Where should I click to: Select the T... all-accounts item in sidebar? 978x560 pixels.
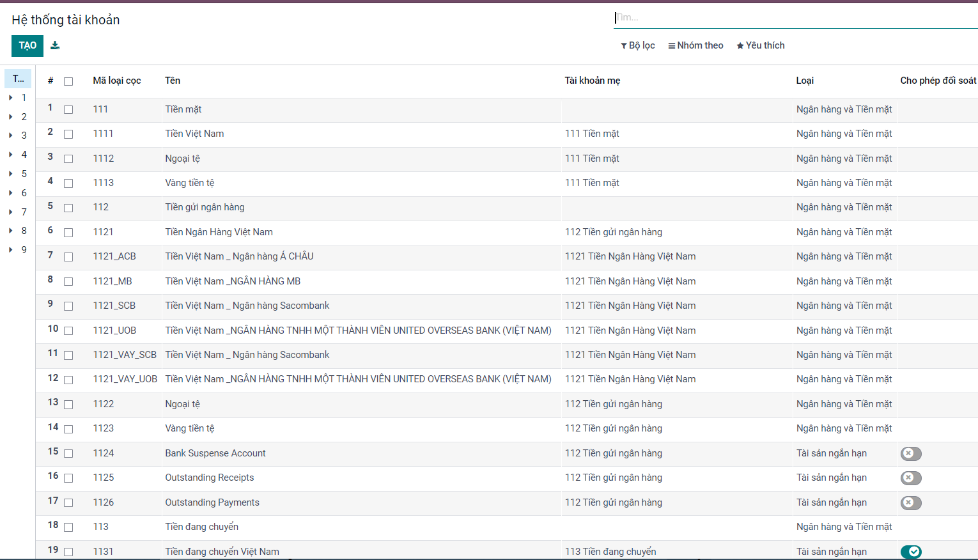18,79
